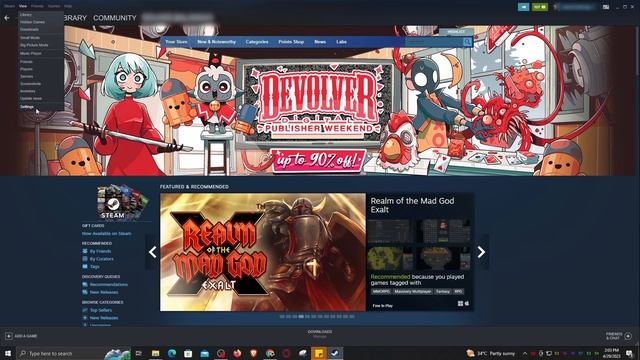Launch Microsoft Edge from the taskbar
The height and width of the screenshot is (360, 640).
pos(171,353)
